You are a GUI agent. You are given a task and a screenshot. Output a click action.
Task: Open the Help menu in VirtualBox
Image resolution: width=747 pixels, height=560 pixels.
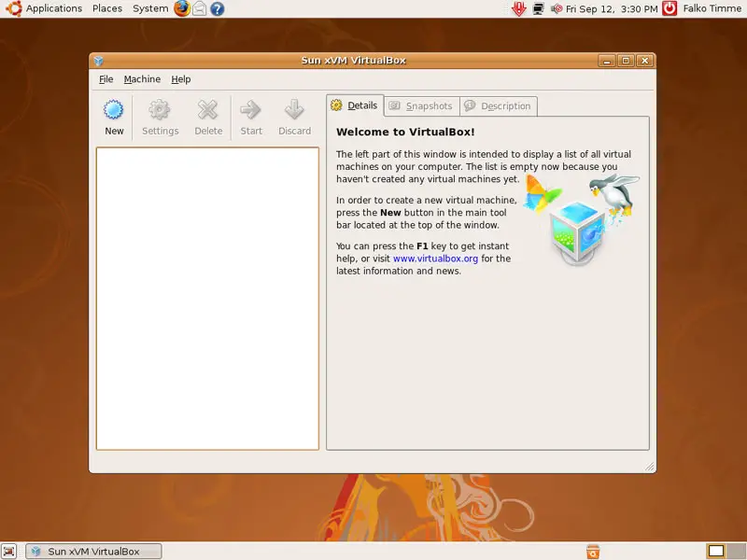(180, 79)
